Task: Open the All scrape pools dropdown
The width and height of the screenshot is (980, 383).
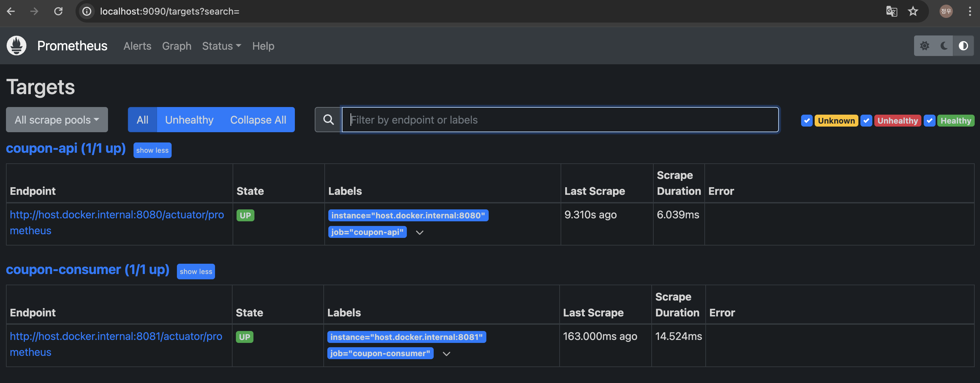Action: click(x=57, y=120)
